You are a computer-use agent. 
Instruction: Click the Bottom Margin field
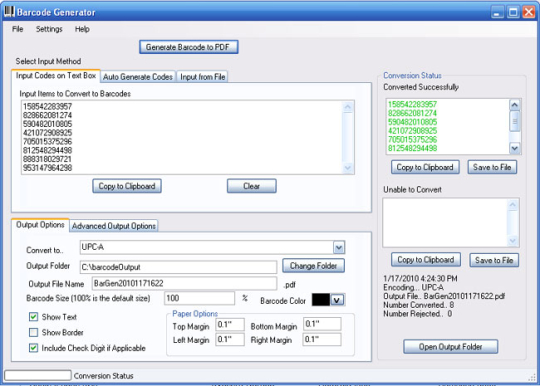322,324
